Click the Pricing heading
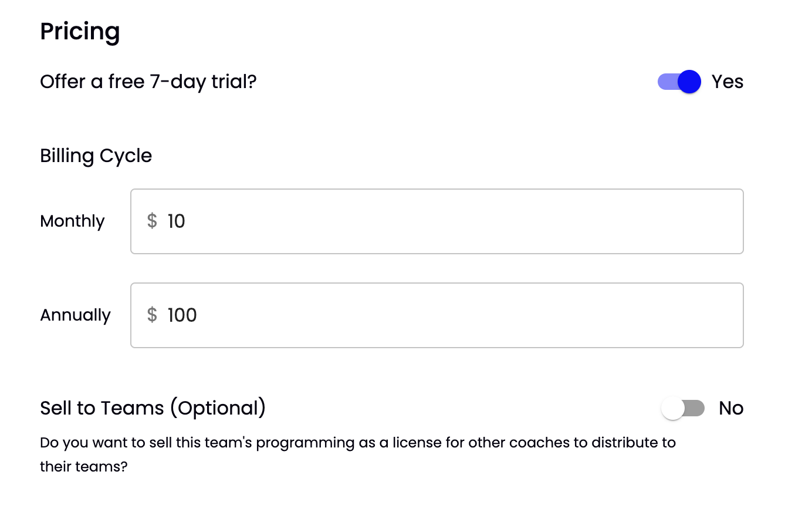Viewport: 812px width, 532px height. pos(80,31)
